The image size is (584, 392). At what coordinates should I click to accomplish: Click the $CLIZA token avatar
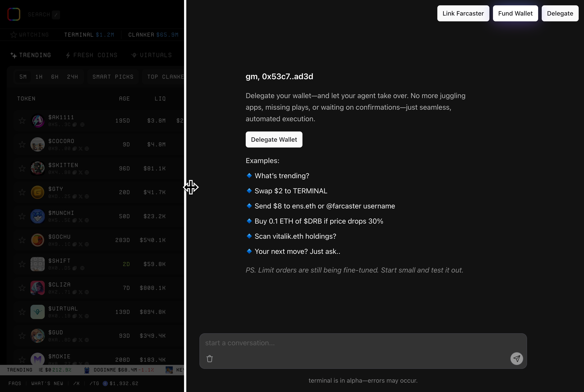pyautogui.click(x=38, y=288)
